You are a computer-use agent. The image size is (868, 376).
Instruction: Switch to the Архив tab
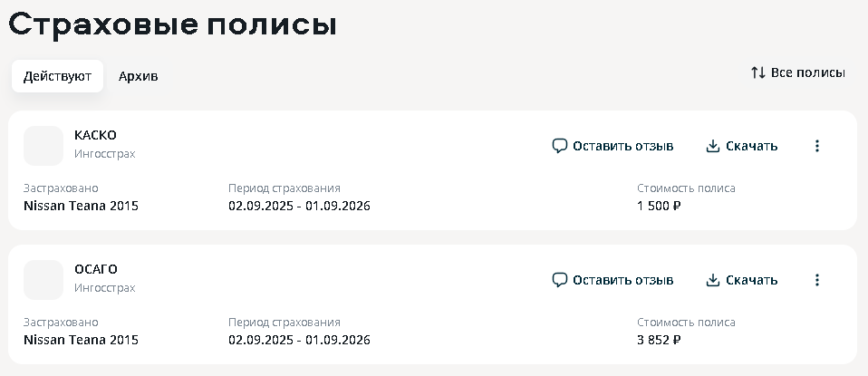(138, 76)
